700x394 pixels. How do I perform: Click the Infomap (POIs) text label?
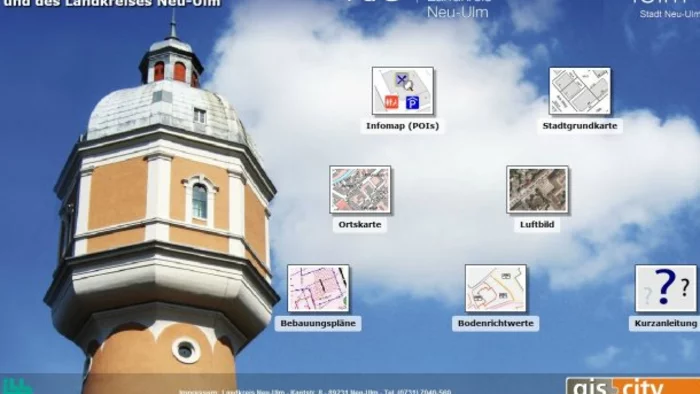pyautogui.click(x=403, y=126)
